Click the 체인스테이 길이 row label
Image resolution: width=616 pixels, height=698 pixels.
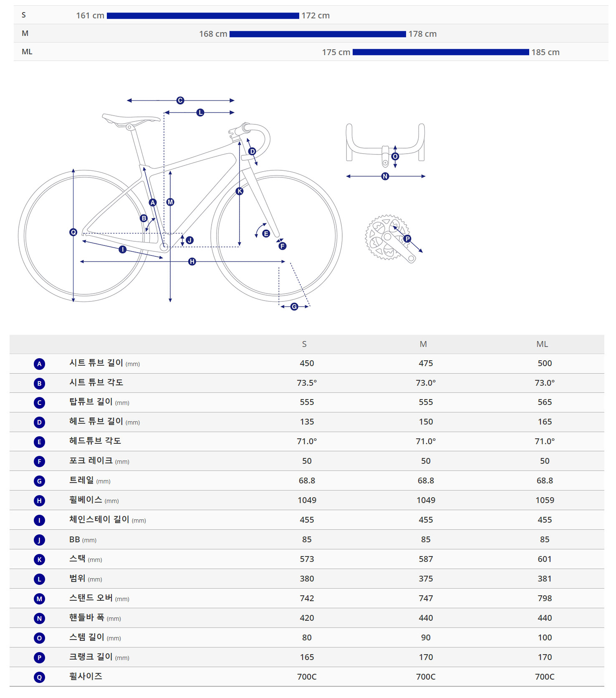pyautogui.click(x=99, y=520)
